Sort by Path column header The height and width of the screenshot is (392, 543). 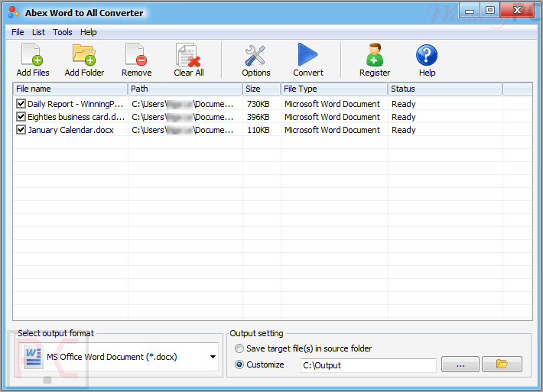tap(185, 89)
